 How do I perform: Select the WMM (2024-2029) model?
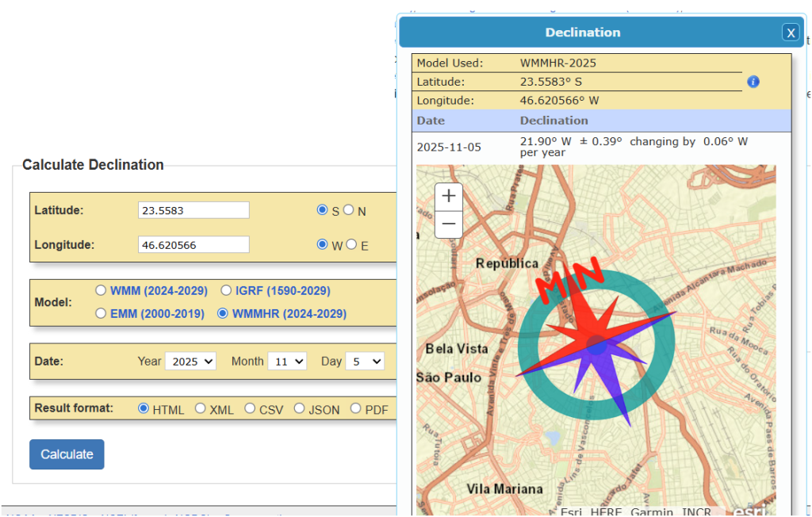pos(101,290)
